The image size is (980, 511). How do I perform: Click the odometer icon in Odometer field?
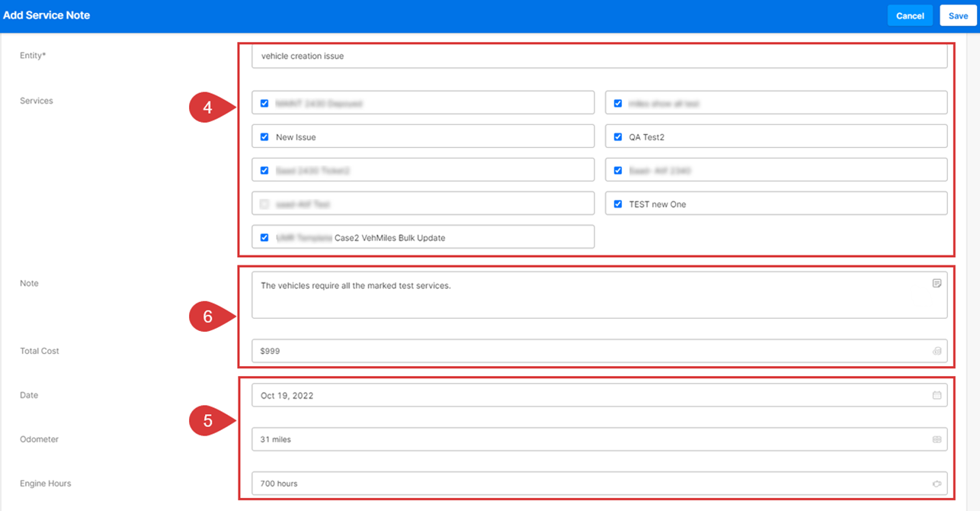[x=937, y=439]
